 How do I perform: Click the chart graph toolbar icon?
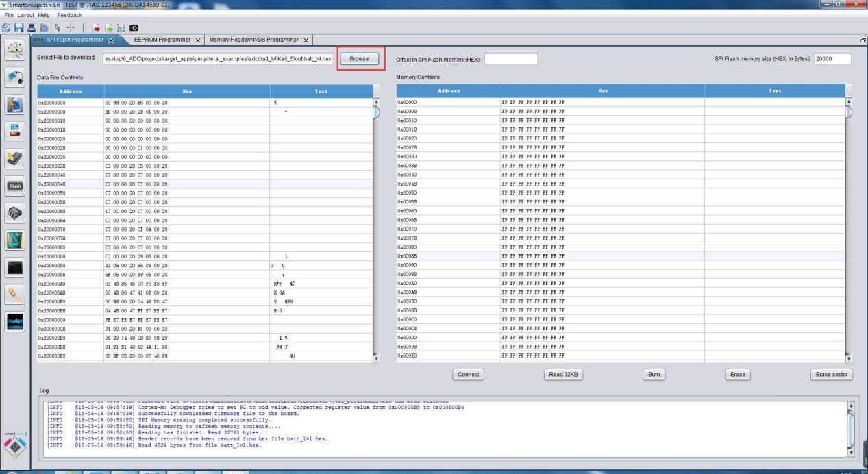[x=121, y=28]
